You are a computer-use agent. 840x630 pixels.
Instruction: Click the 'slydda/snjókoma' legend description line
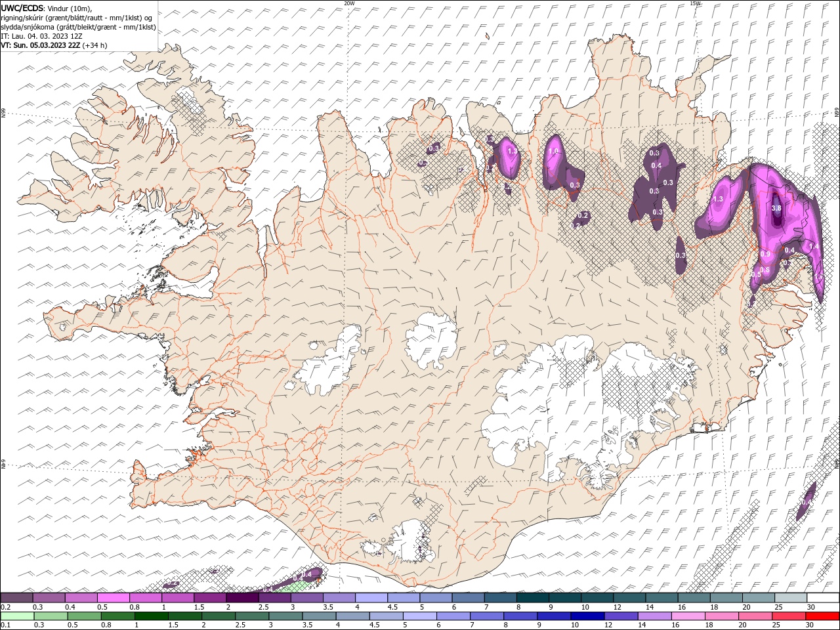78,27
